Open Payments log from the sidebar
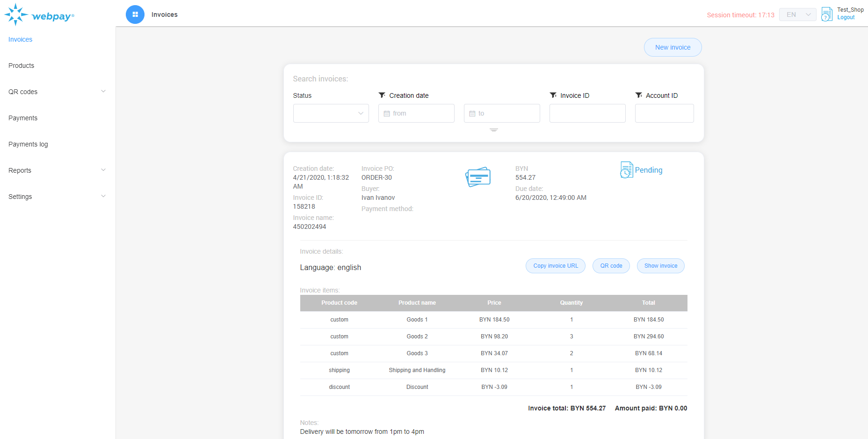 [28, 144]
